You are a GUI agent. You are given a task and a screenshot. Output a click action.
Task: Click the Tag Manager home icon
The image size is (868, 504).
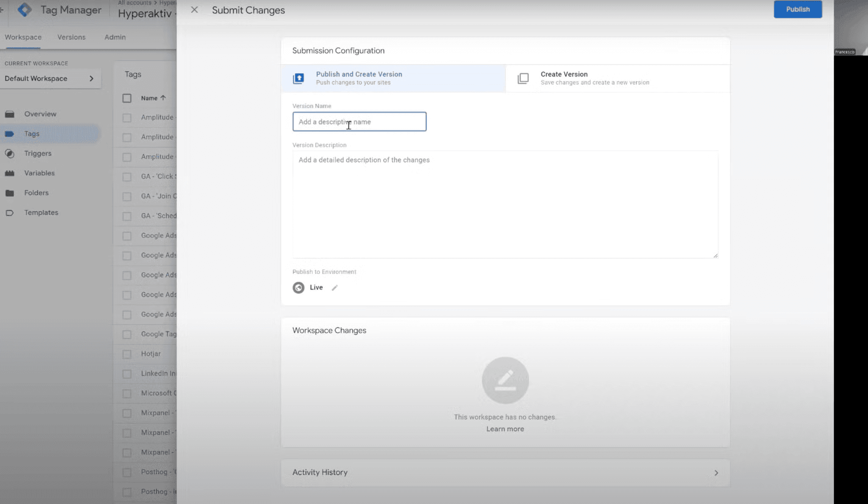pos(25,10)
